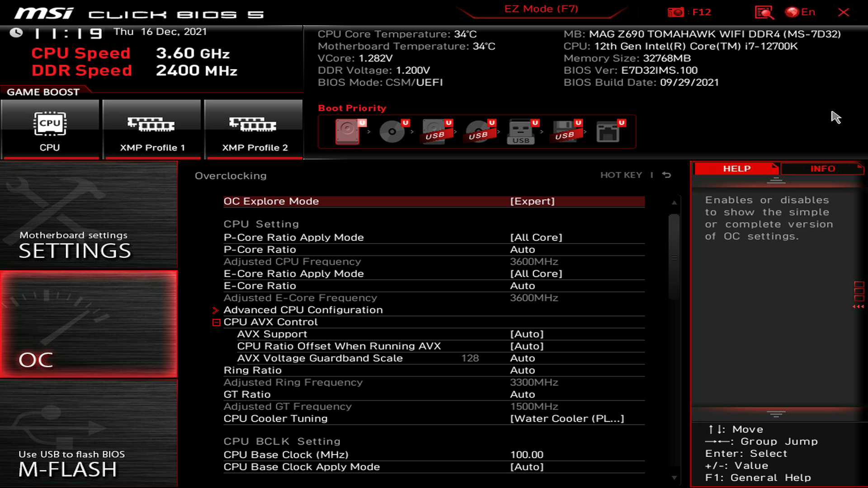
Task: Switch to the HELP tab
Action: (736, 169)
